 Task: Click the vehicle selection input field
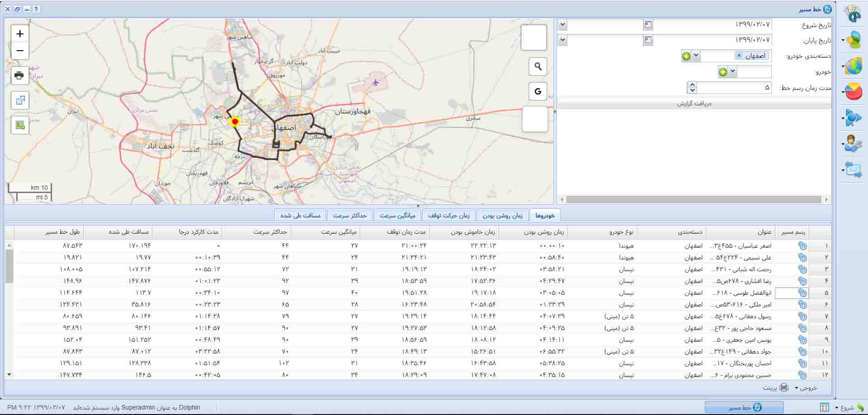754,72
